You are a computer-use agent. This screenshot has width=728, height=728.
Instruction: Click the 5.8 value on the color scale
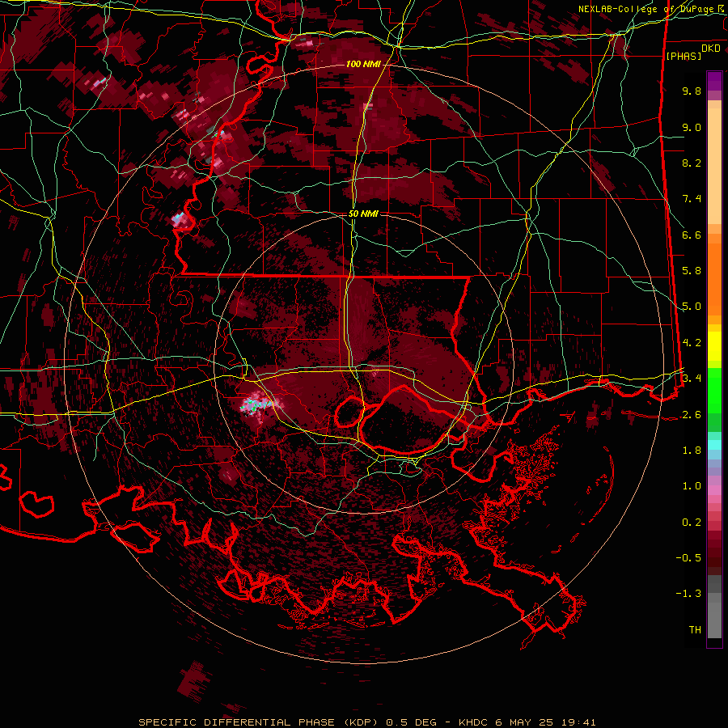[x=692, y=271]
